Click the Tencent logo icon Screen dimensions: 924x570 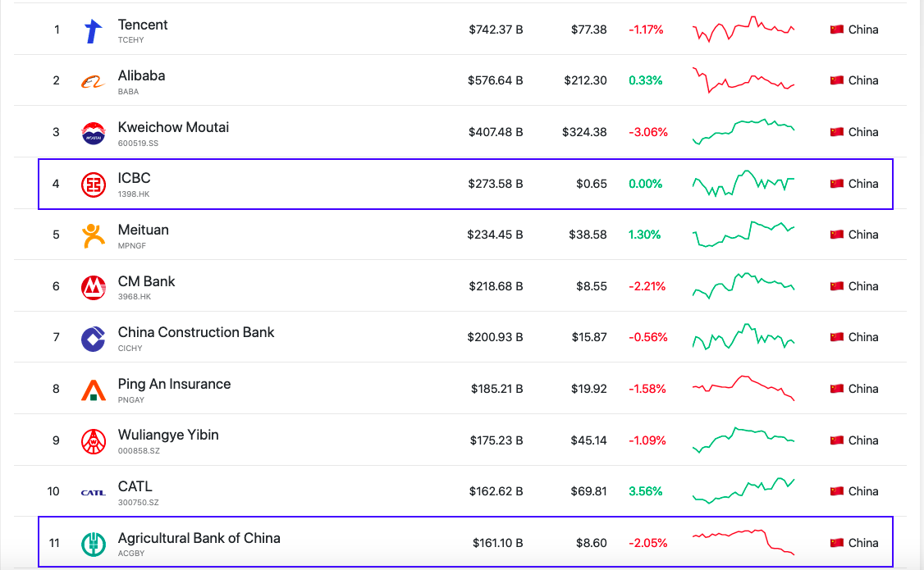point(94,30)
